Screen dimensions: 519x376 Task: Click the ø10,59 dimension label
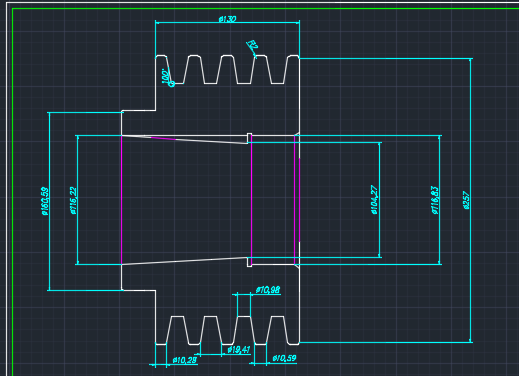(284, 358)
